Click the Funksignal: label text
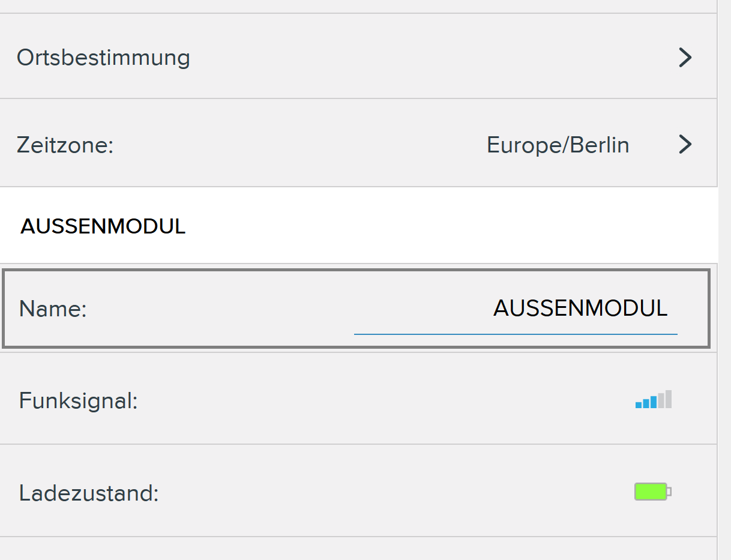Viewport: 731px width, 560px height. (79, 400)
